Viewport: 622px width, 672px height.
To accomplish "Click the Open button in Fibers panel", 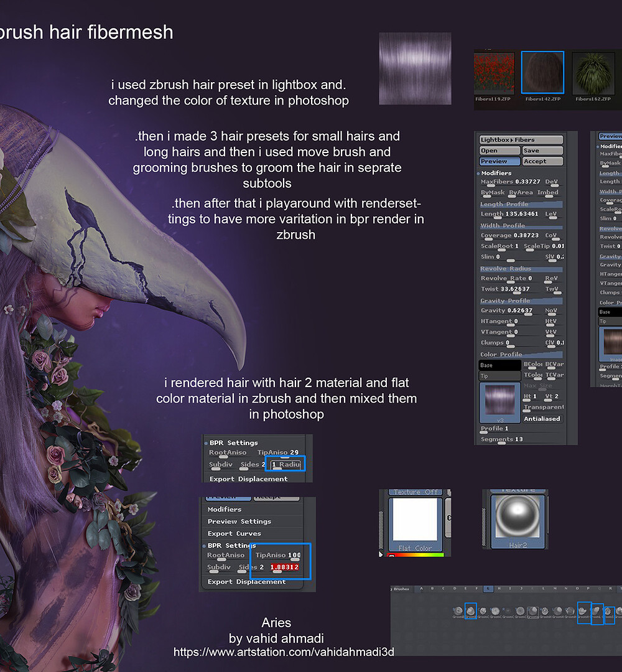I will coord(499,151).
